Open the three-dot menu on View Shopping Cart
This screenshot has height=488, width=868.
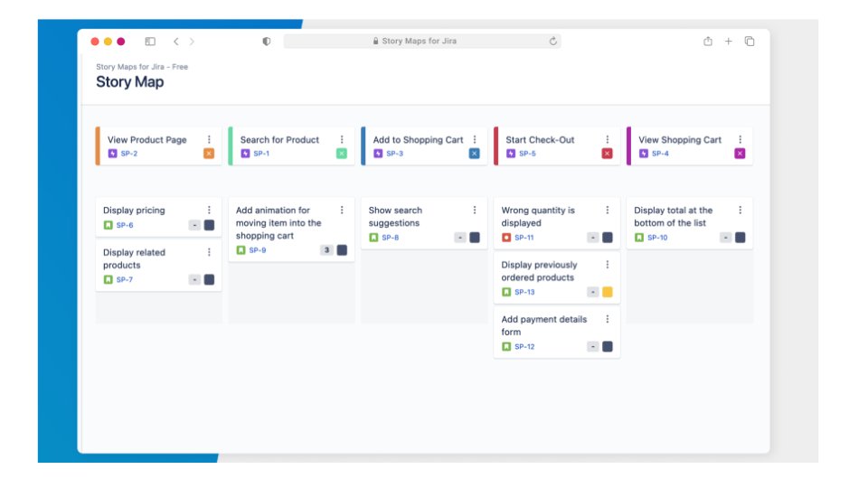tap(740, 140)
